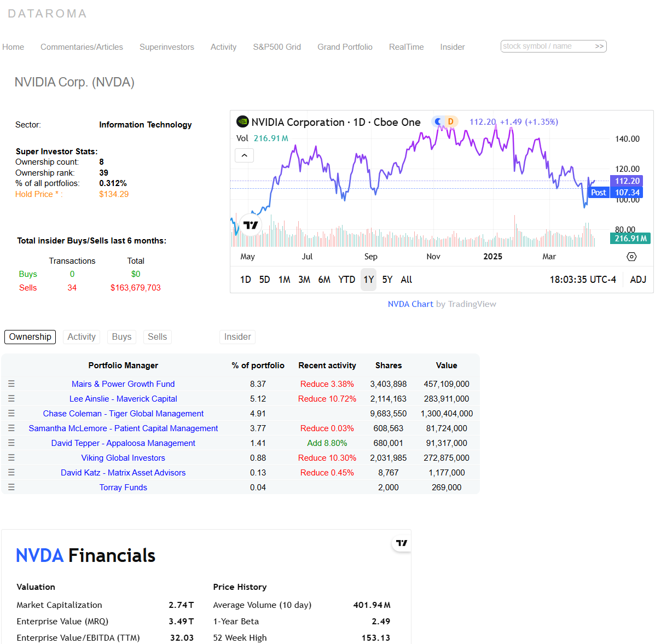Image resolution: width=655 pixels, height=644 pixels.
Task: Open RealTime nav item
Action: coord(407,47)
